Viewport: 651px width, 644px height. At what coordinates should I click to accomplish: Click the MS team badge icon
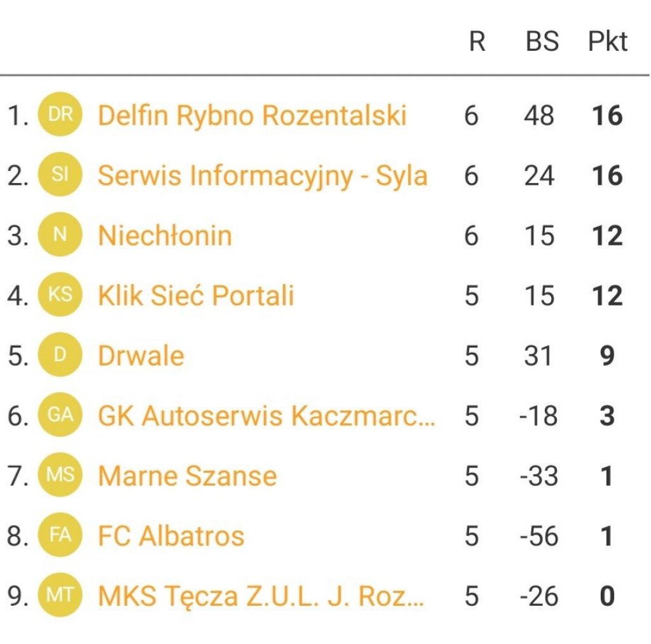(60, 475)
